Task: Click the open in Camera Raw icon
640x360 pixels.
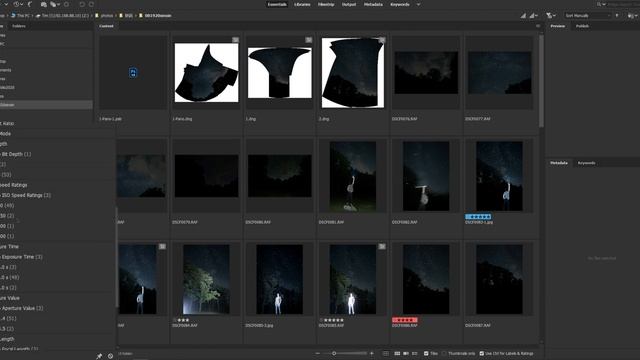Action: 67,4
